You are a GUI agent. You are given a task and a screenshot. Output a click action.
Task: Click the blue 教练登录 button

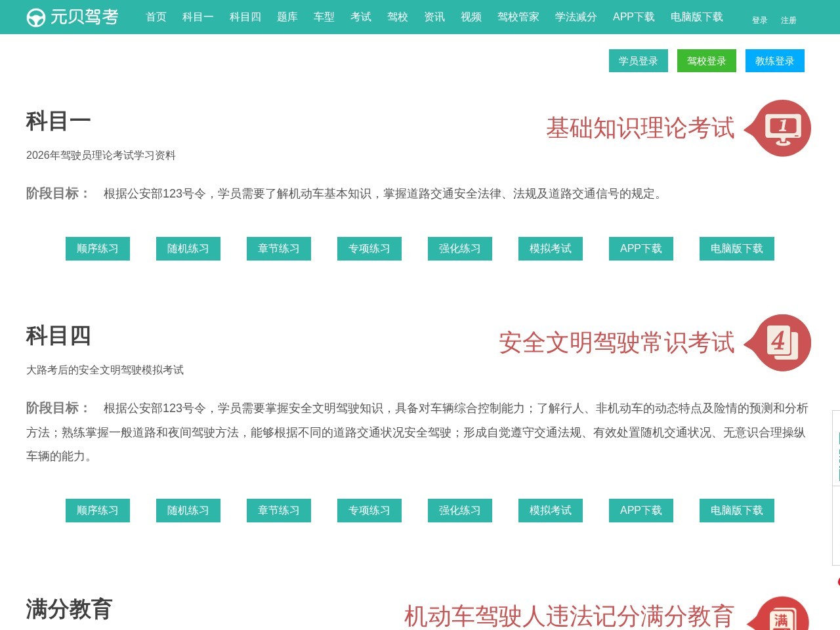(x=775, y=61)
